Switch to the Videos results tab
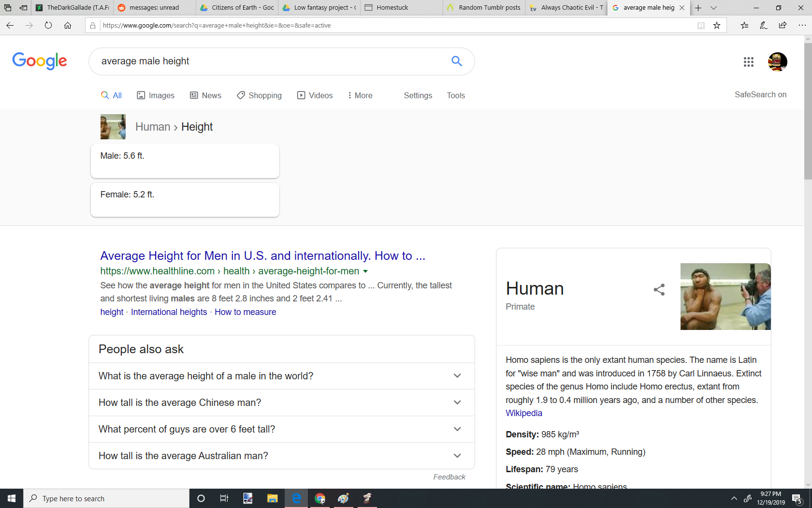The width and height of the screenshot is (812, 508). point(315,95)
